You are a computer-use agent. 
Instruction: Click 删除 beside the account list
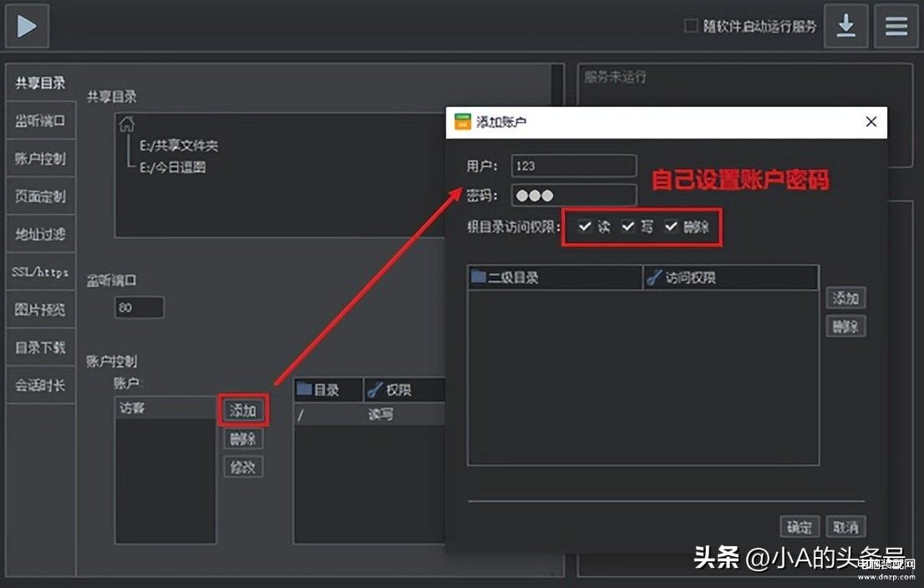tap(243, 439)
